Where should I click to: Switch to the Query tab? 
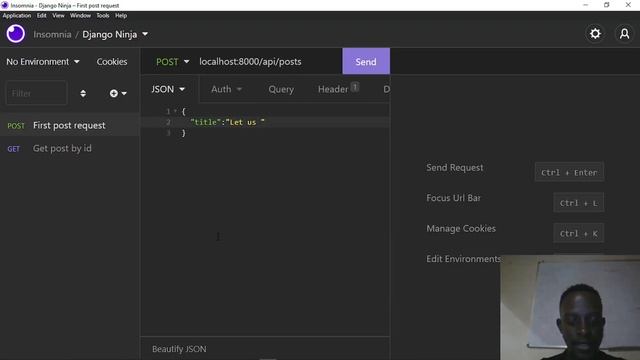click(x=281, y=89)
